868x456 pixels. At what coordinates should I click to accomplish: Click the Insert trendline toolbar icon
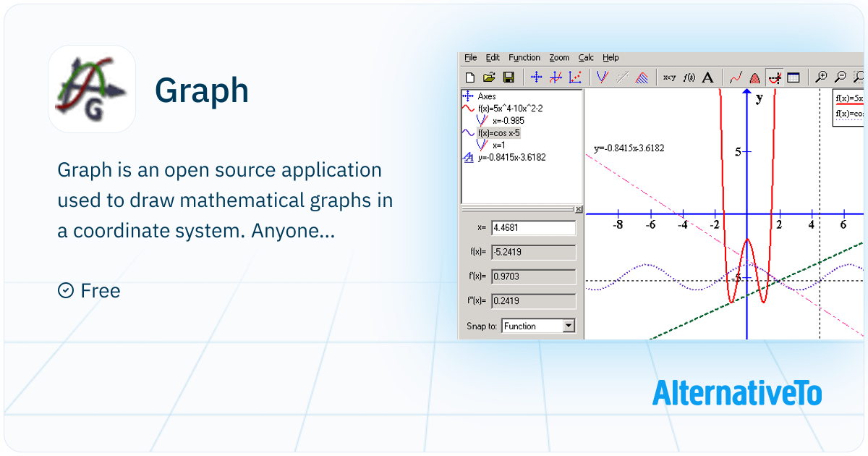(x=621, y=77)
